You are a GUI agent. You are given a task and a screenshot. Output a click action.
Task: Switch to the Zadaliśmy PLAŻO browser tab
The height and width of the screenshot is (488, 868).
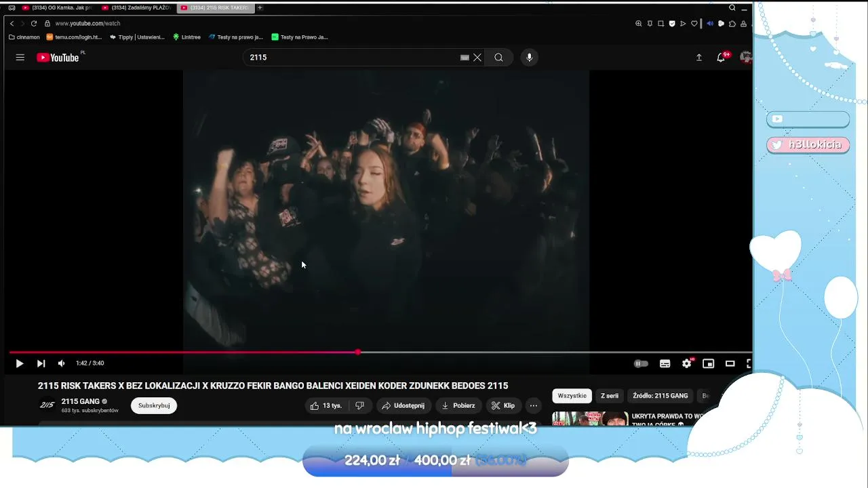pos(136,7)
